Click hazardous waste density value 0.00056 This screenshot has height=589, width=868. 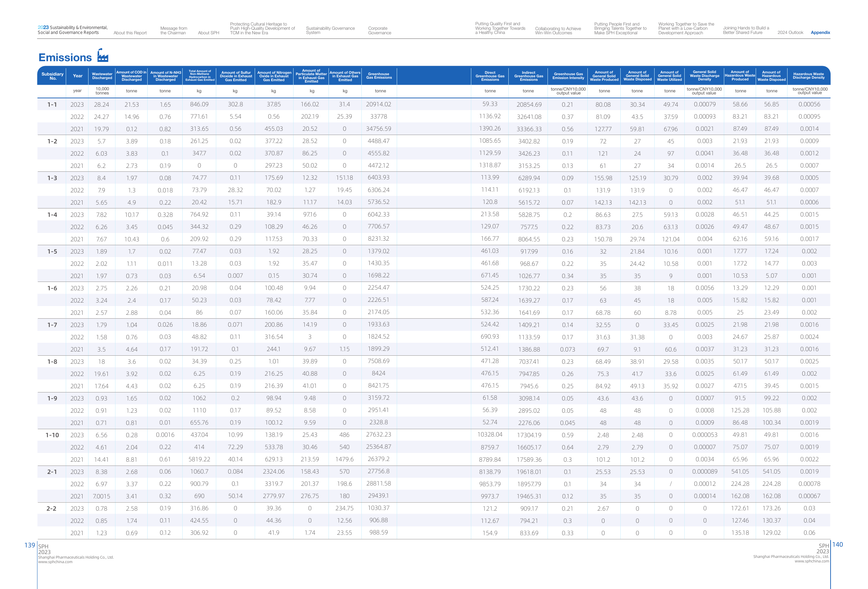pos(809,105)
